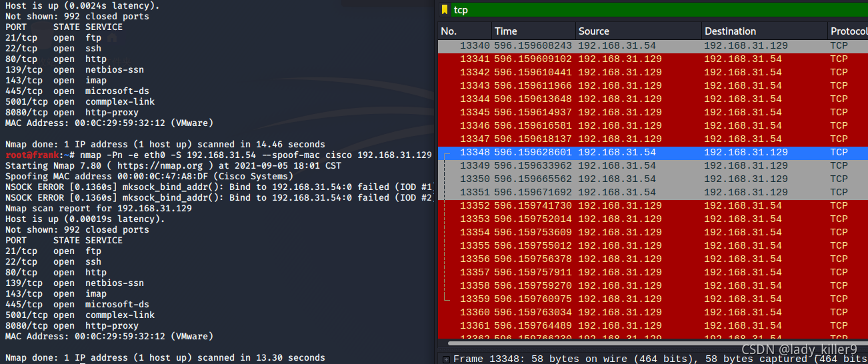
Task: Select packet number 13340 in packet list
Action: [653, 46]
